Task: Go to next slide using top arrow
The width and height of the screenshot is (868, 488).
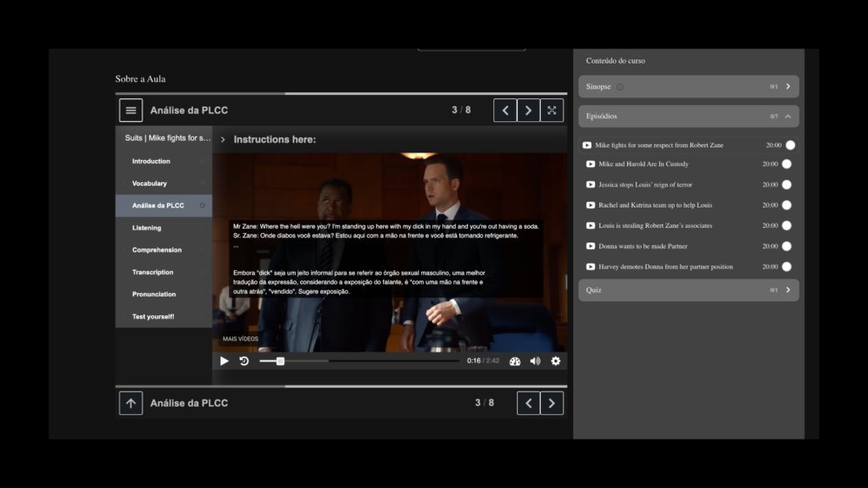Action: pos(528,110)
